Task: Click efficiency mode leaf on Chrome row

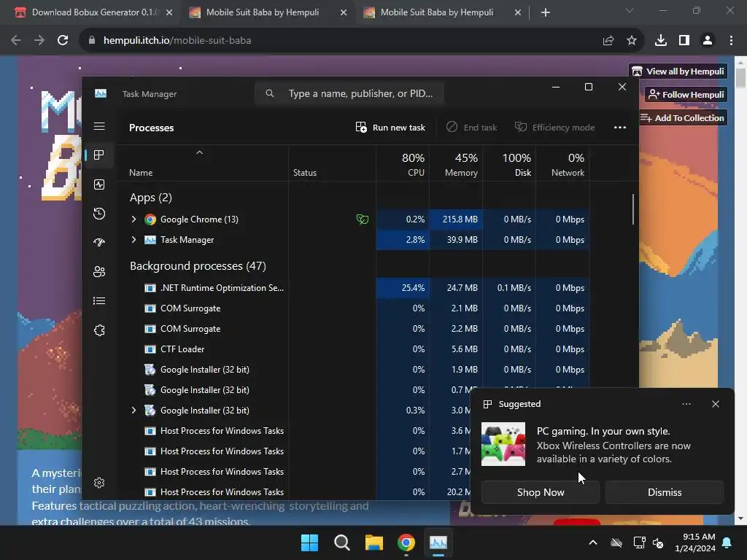Action: point(363,219)
